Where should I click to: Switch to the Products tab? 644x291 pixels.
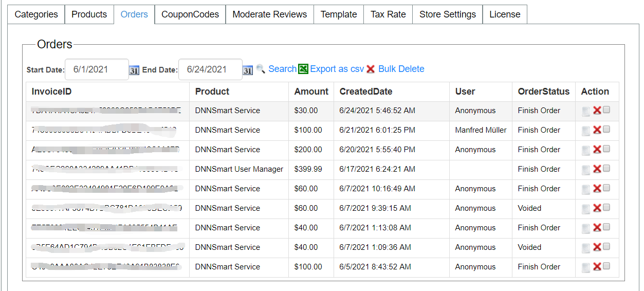(x=89, y=14)
